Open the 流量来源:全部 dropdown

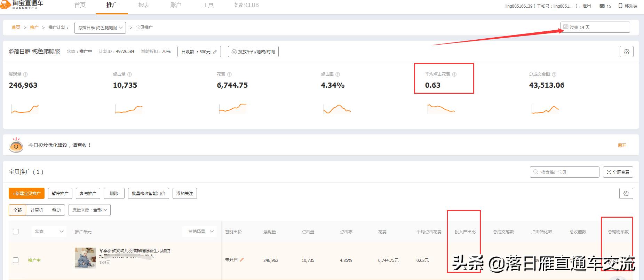click(89, 210)
